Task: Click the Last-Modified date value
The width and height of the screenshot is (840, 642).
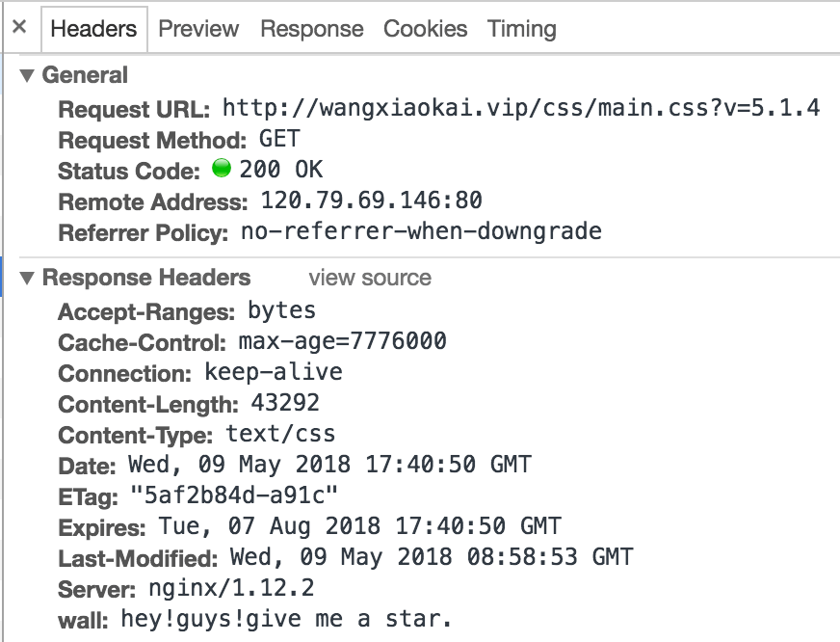Action: click(431, 557)
